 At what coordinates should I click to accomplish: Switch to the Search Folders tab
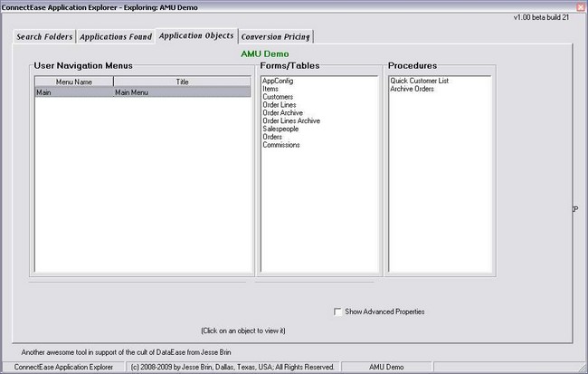coord(43,37)
